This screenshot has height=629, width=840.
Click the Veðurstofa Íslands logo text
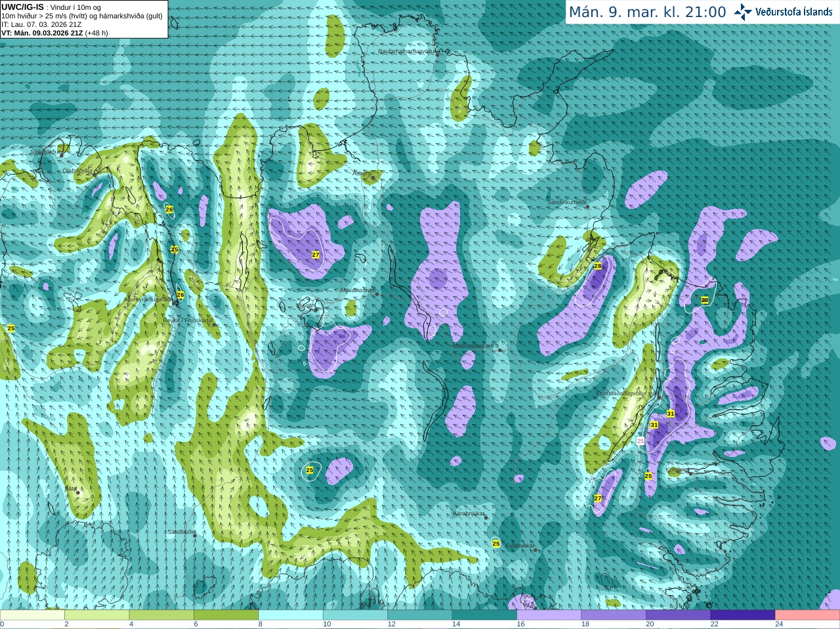point(794,12)
